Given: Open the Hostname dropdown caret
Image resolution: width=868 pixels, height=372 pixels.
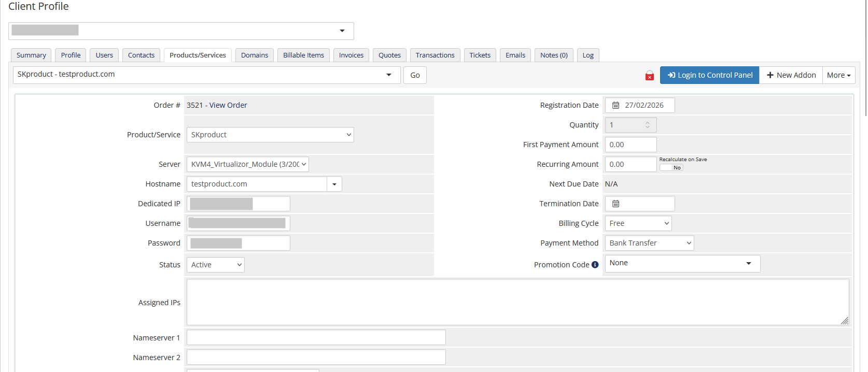Looking at the screenshot, I should coord(334,184).
